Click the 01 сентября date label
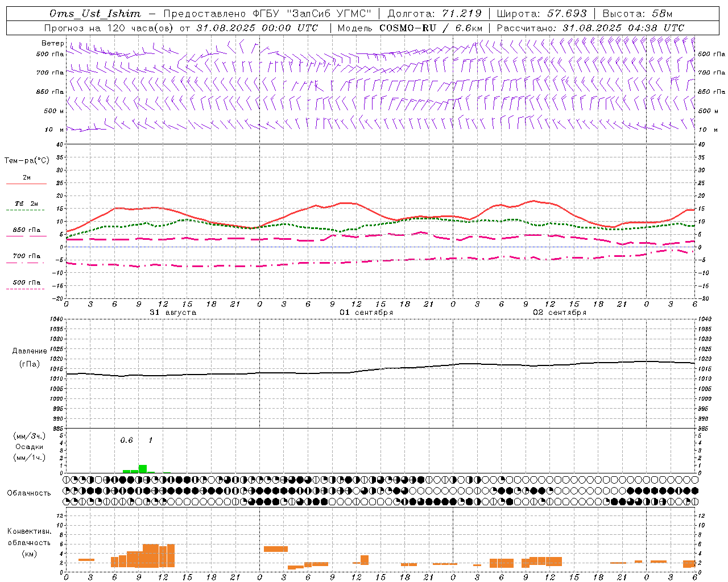Screen dimensions: 728x582 click(x=366, y=313)
